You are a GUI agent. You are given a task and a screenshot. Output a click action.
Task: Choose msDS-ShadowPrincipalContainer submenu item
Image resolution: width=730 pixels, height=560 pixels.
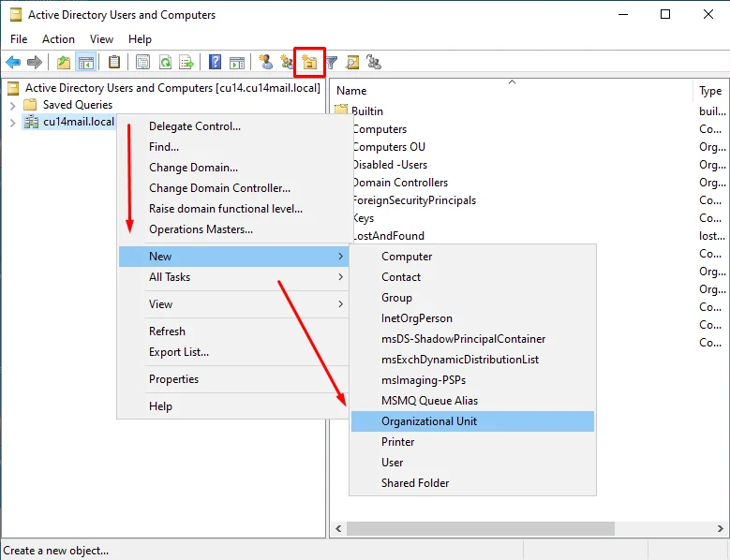point(472,339)
